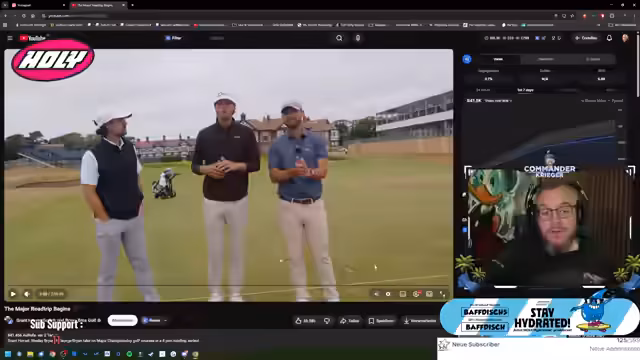The image size is (640, 360).
Task: Seek along the video progress bar
Action: [229, 286]
